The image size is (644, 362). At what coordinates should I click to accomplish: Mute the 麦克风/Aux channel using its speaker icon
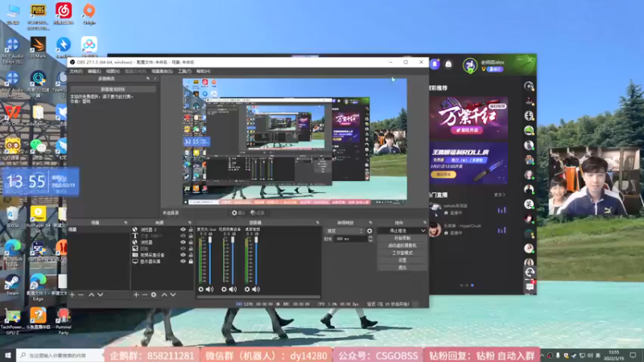[x=210, y=290]
